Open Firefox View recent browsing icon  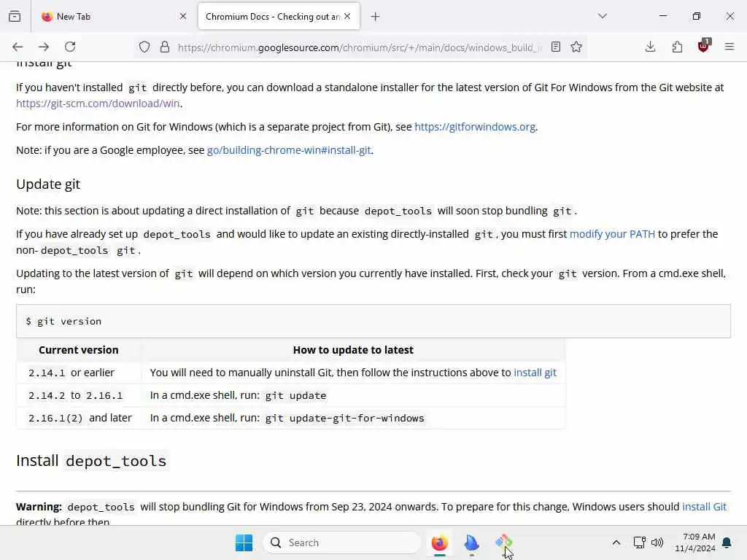click(15, 17)
